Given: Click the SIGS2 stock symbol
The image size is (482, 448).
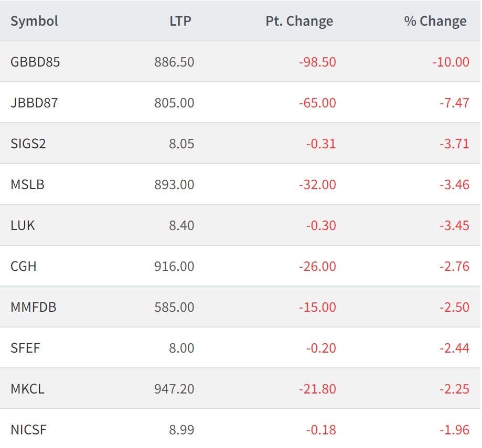Looking at the screenshot, I should coord(28,144).
